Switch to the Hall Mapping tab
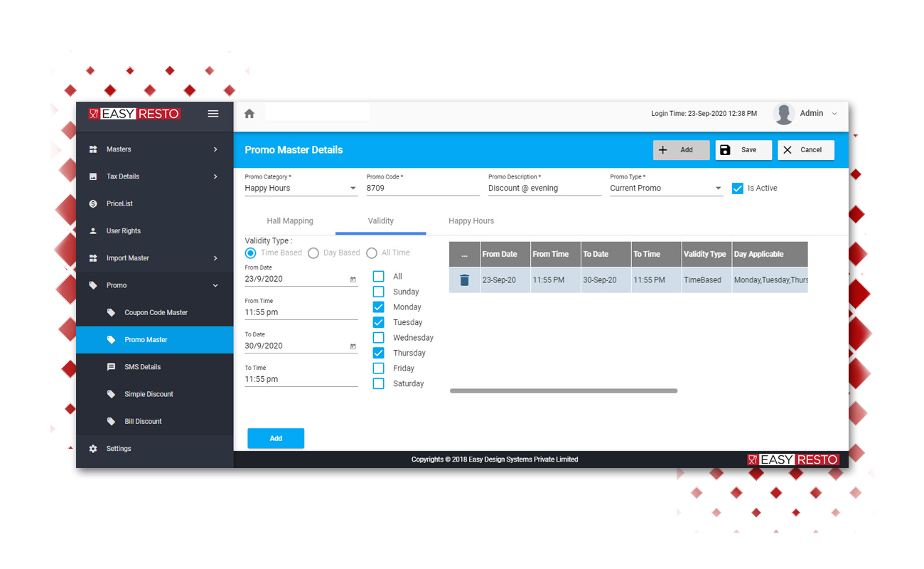Viewport: 924px width, 569px height. point(290,221)
